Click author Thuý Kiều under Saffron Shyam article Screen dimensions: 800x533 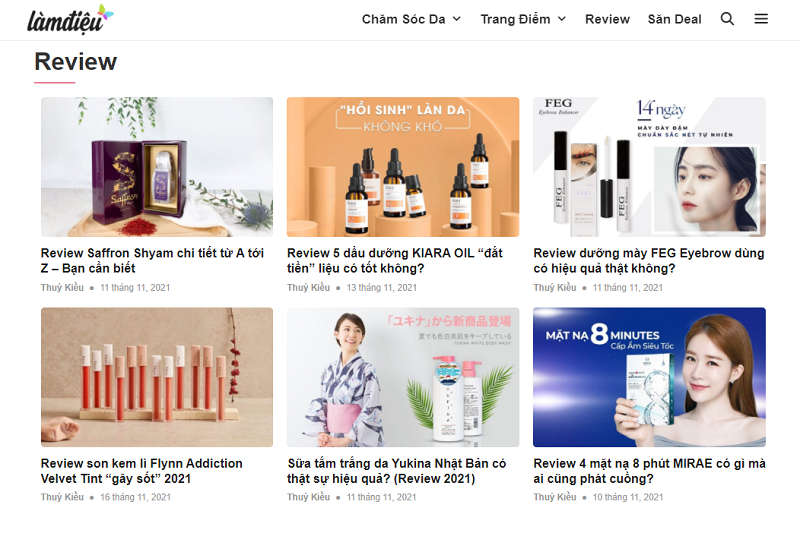pyautogui.click(x=62, y=287)
